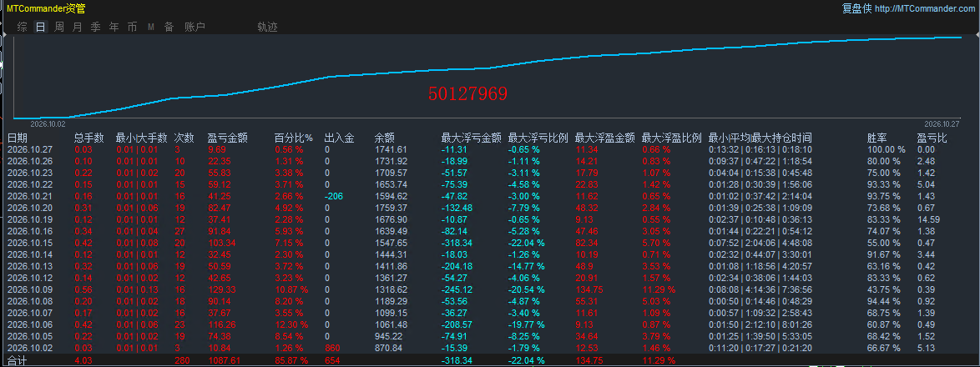Image resolution: width=980 pixels, height=367 pixels.
Task: Click the 日期 column header
Action: [17, 138]
